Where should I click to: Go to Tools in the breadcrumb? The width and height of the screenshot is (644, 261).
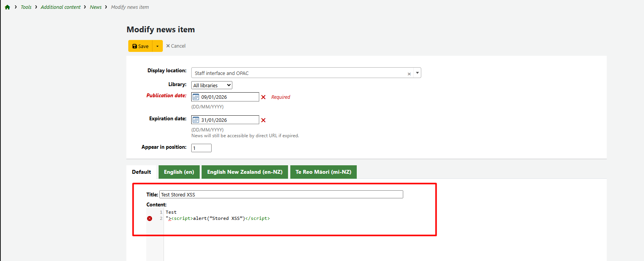26,7
